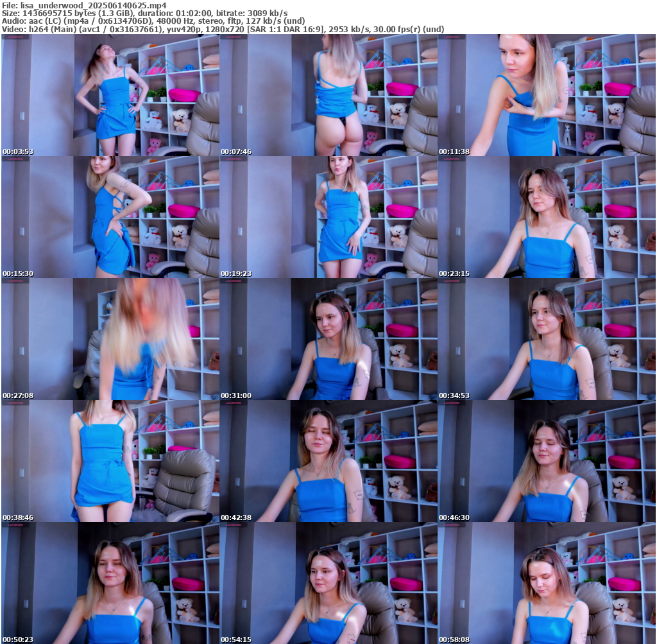Open the thumbnail stamped 00:34:53
This screenshot has width=657, height=644.
pos(547,339)
